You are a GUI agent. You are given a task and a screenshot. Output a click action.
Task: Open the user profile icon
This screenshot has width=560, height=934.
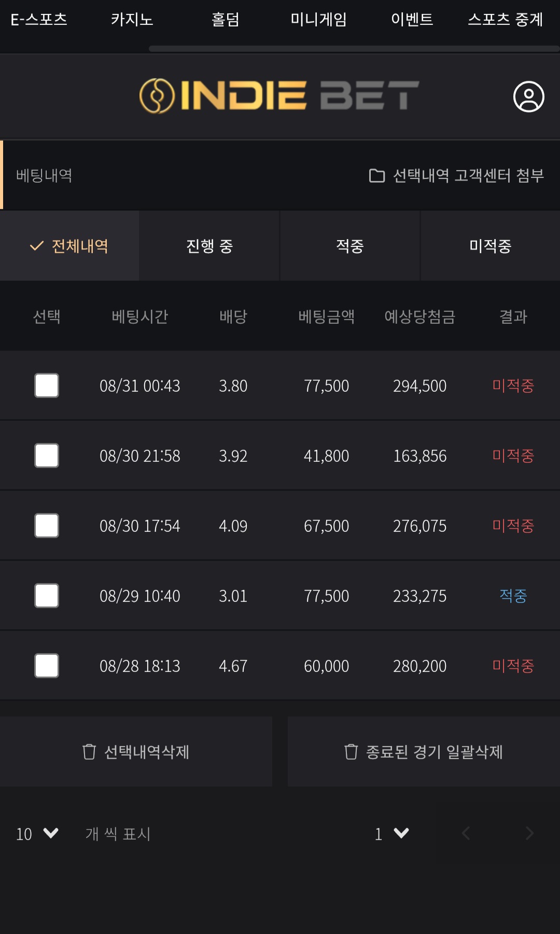528,97
